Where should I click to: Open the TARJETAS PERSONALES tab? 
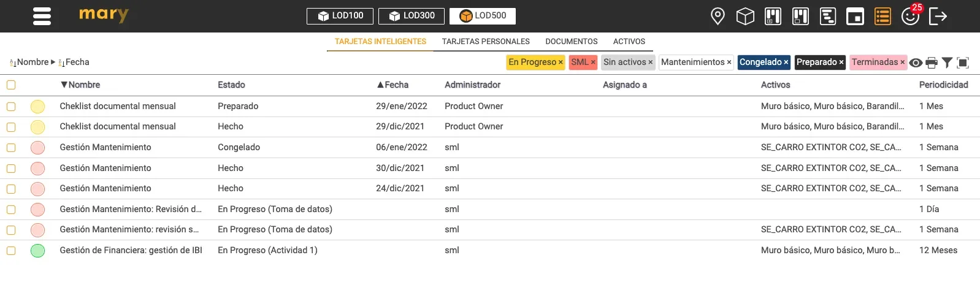(x=486, y=42)
